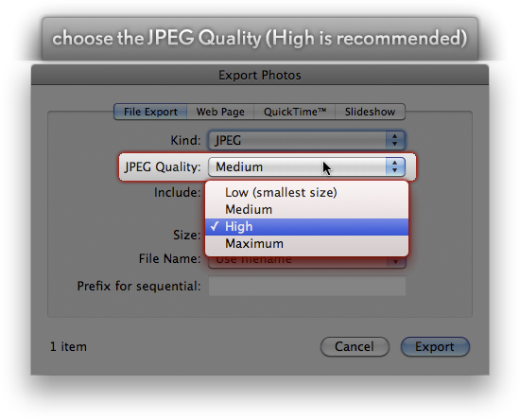Click the JPEG Quality label
Viewport: 520px width, 420px height.
[163, 166]
